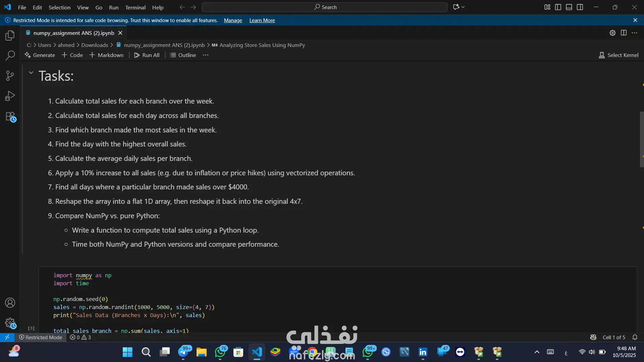Open the Copilot chat dropdown arrow

[463, 7]
